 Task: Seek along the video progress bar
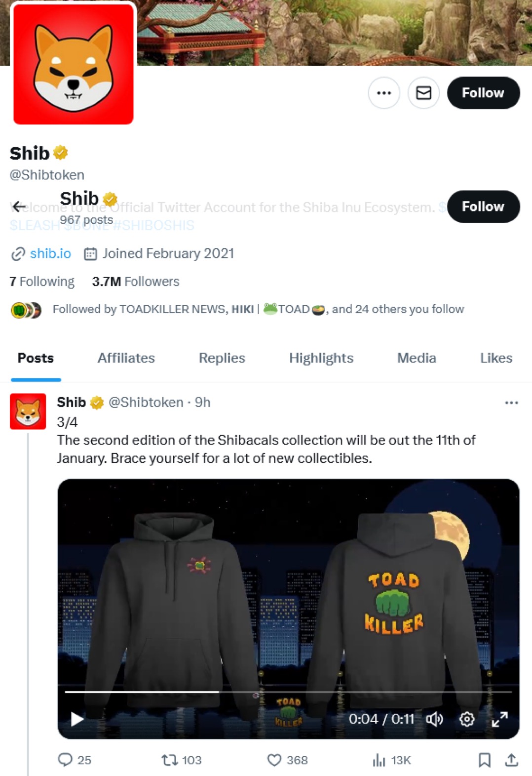(x=288, y=692)
